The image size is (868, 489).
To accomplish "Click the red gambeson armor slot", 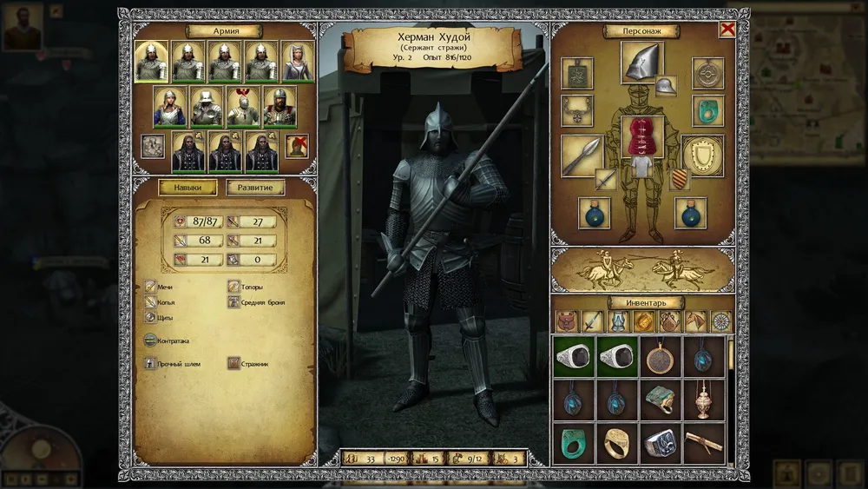I will click(642, 136).
